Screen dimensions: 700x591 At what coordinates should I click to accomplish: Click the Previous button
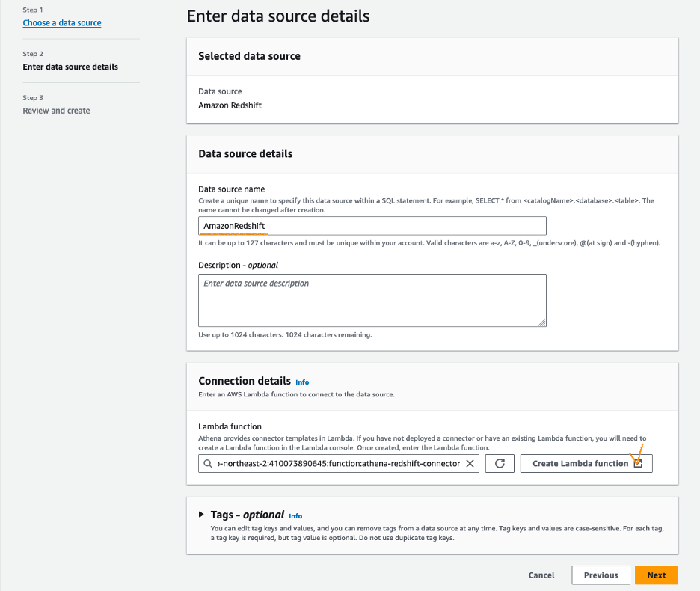[601, 575]
